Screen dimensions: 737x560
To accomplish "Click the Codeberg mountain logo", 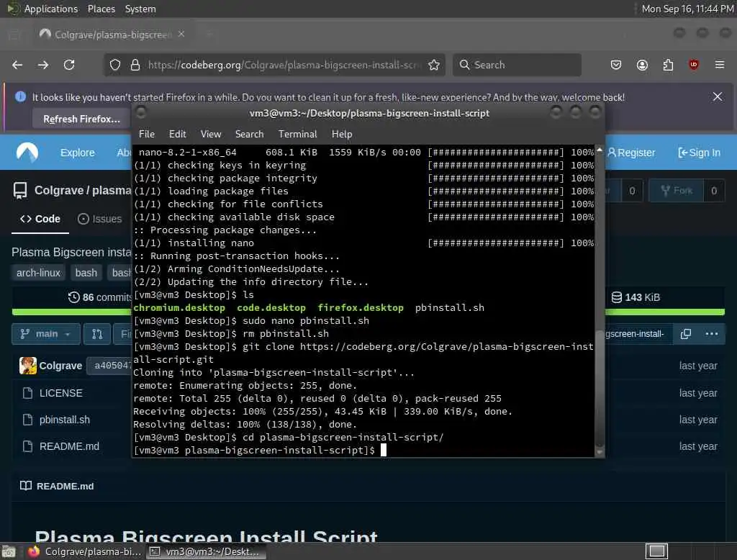I will [27, 153].
